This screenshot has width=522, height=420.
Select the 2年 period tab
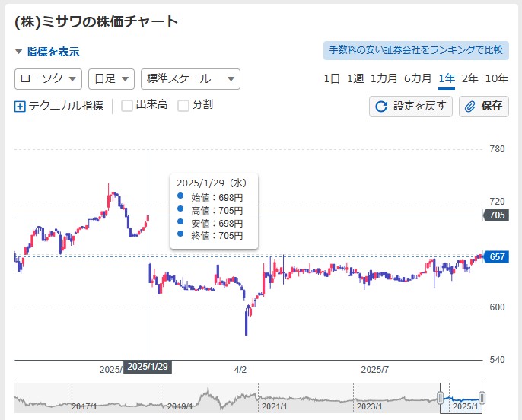pyautogui.click(x=469, y=79)
